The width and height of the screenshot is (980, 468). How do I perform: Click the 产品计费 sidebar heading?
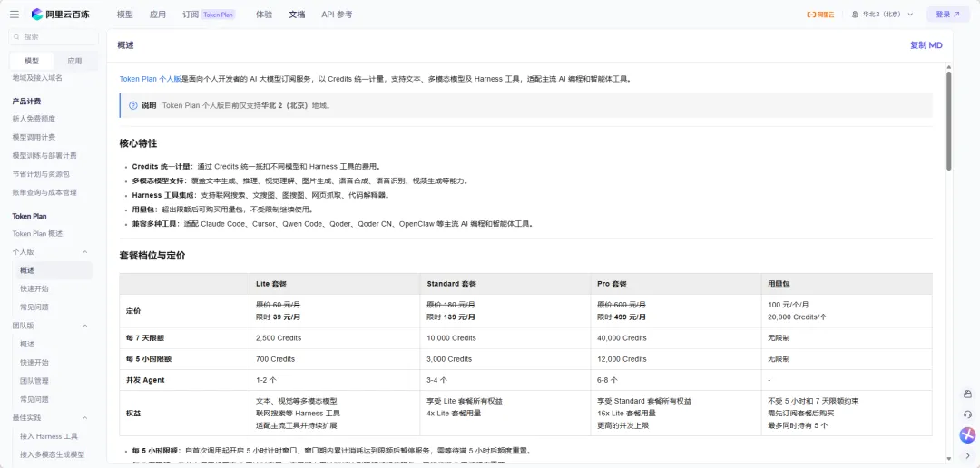26,101
